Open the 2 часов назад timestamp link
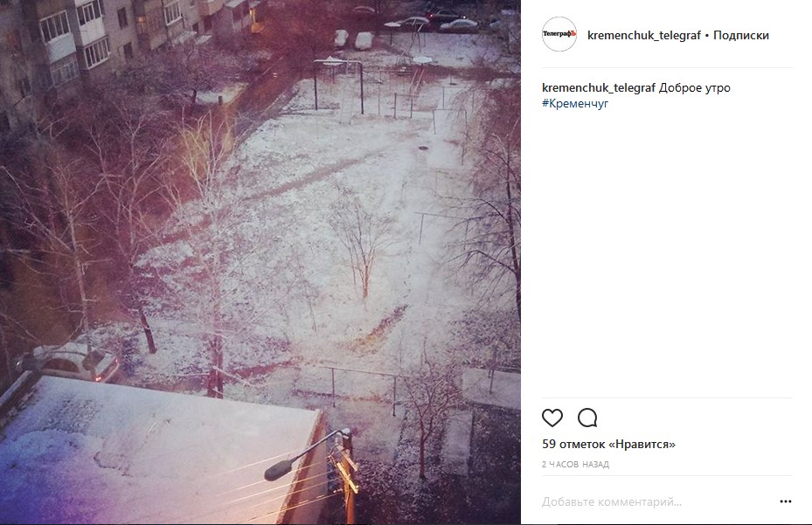The height and width of the screenshot is (525, 812). (575, 465)
